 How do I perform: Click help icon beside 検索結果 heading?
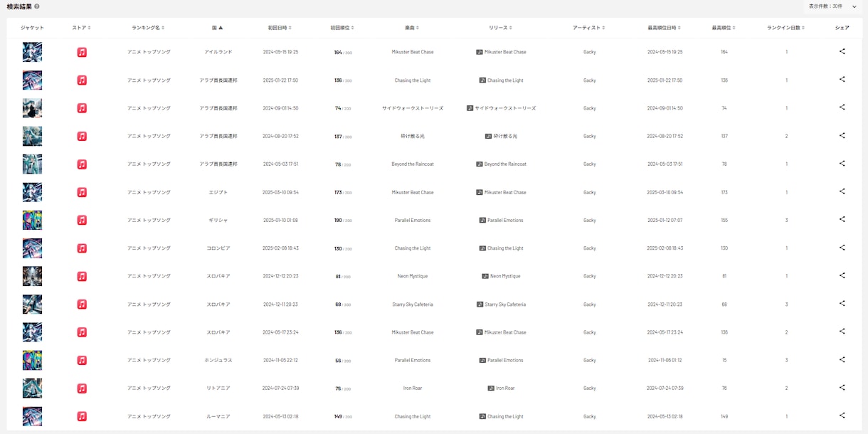point(37,6)
